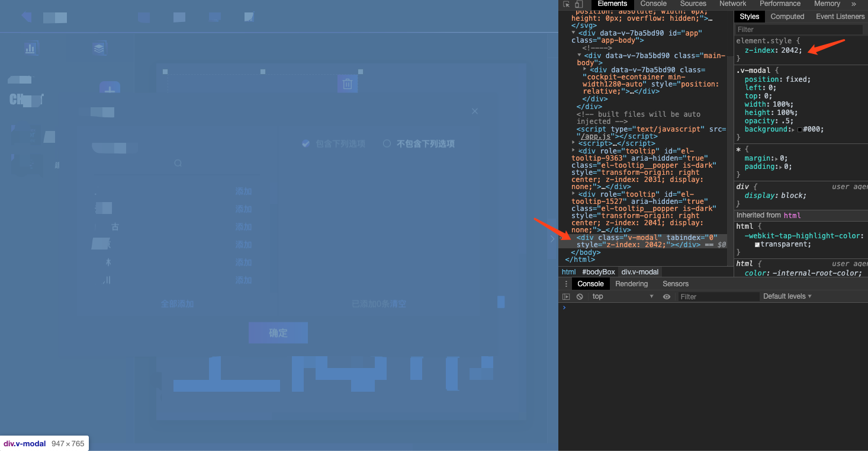This screenshot has height=451, width=868.
Task: Expand the collapsed script node
Action: coord(574,143)
